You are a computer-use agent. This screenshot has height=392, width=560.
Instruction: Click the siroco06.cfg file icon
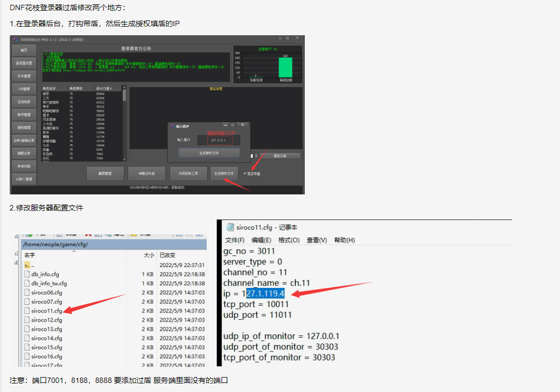tap(27, 292)
